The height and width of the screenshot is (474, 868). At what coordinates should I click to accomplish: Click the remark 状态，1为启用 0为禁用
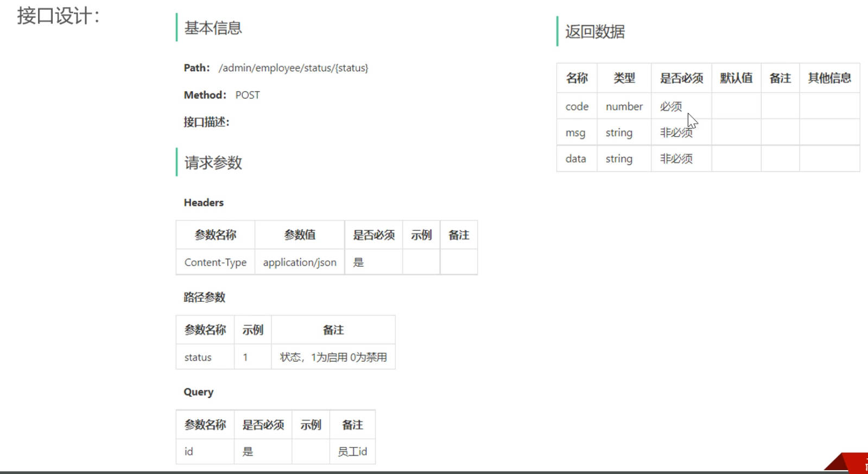point(333,357)
